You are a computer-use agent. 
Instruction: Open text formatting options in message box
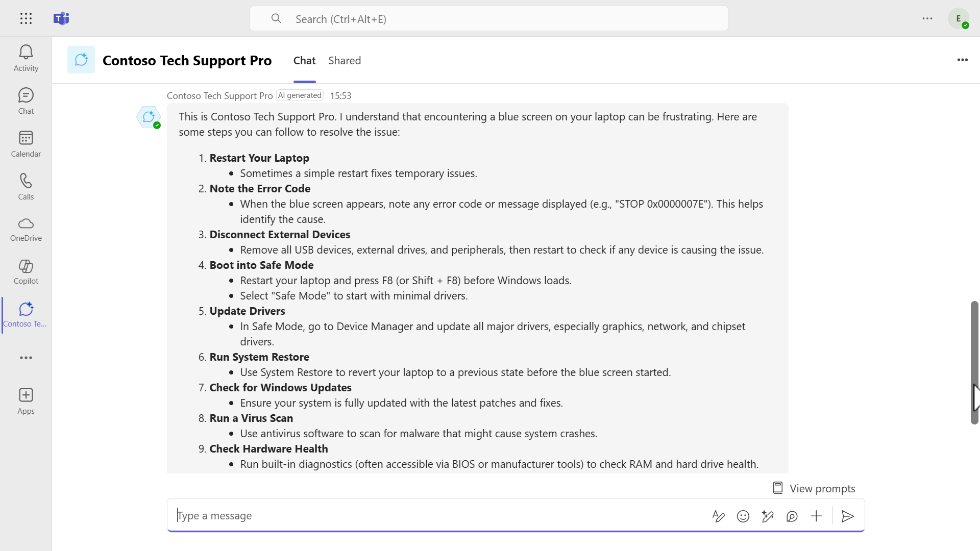718,516
